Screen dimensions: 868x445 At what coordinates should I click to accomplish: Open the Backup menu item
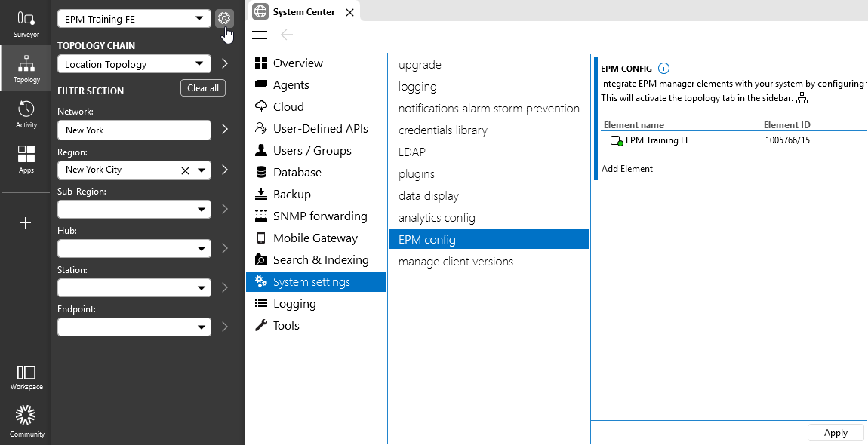click(x=315, y=195)
